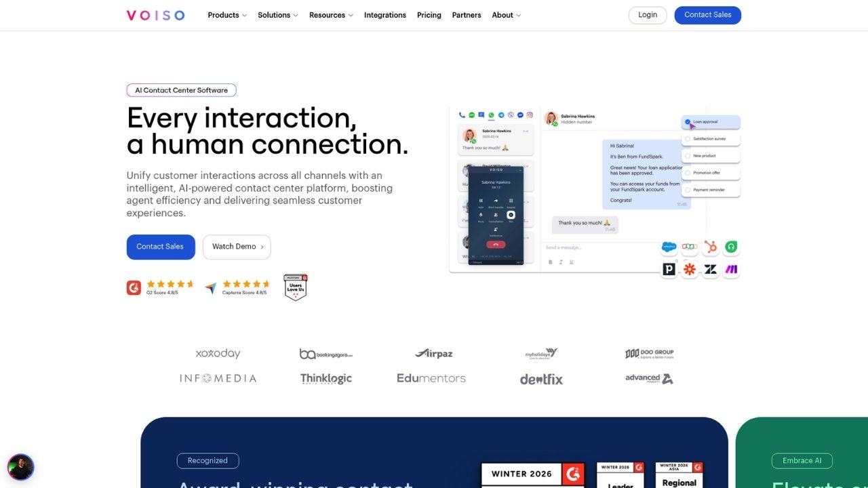Screen dimensions: 868x488
Task: Click the Winter 2026 G2 badge
Action: (532, 476)
